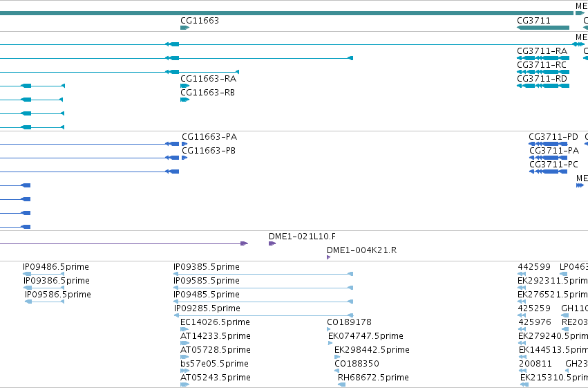Select the CG11663-RA transcript label
The width and height of the screenshot is (588, 388).
pyautogui.click(x=209, y=79)
